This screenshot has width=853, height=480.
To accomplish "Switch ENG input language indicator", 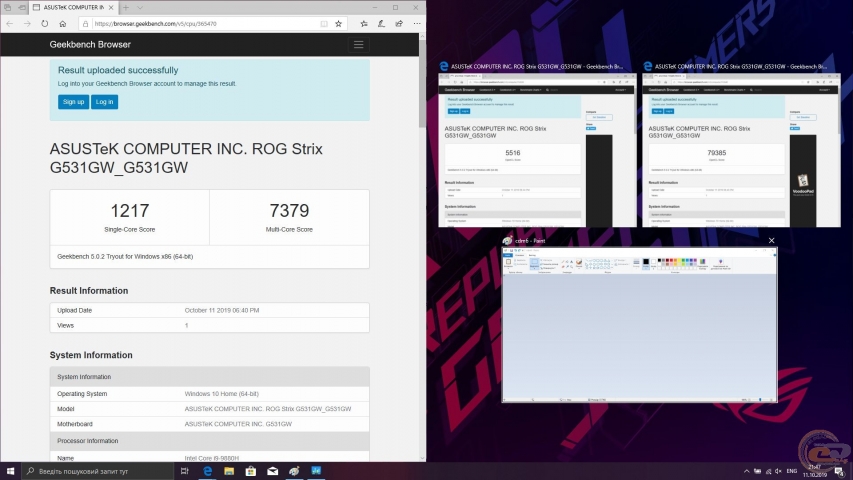I will click(792, 471).
